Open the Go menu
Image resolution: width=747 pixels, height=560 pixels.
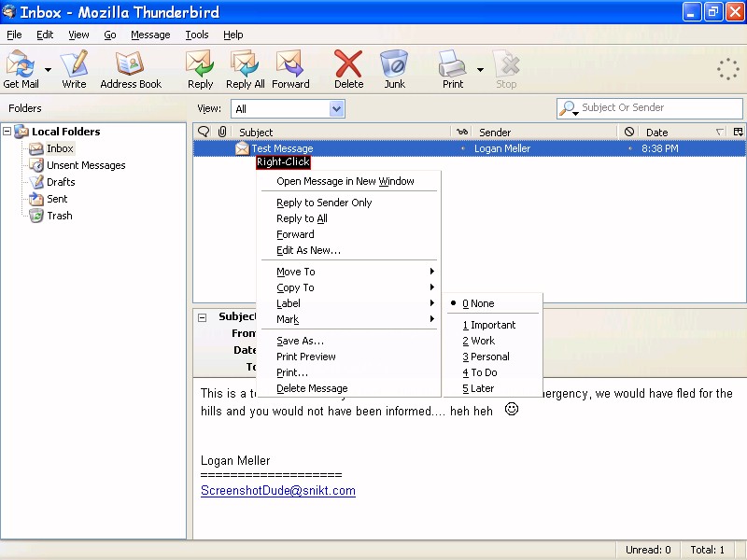click(x=110, y=35)
